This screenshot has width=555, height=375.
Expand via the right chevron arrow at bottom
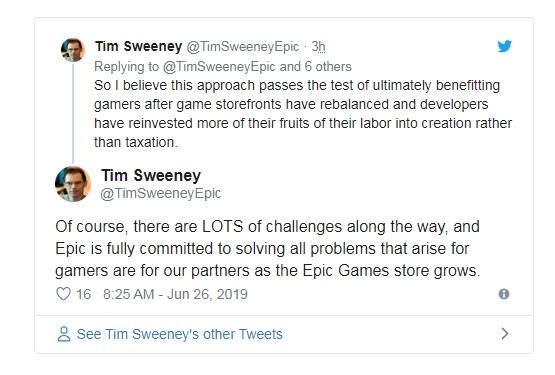[x=505, y=334]
